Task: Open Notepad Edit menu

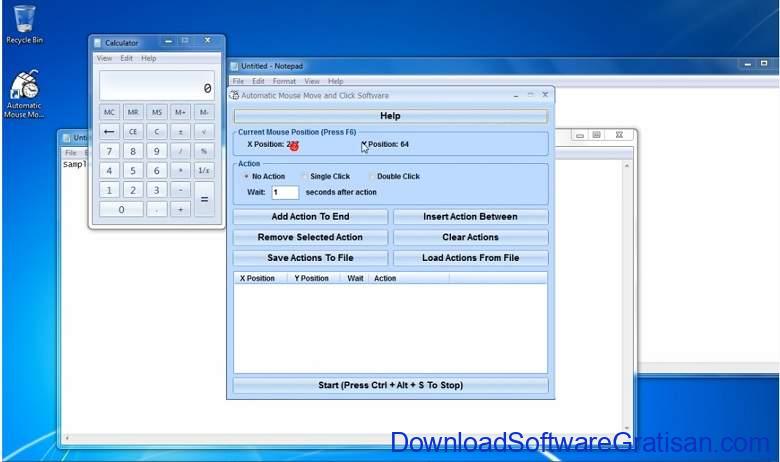Action: tap(258, 81)
